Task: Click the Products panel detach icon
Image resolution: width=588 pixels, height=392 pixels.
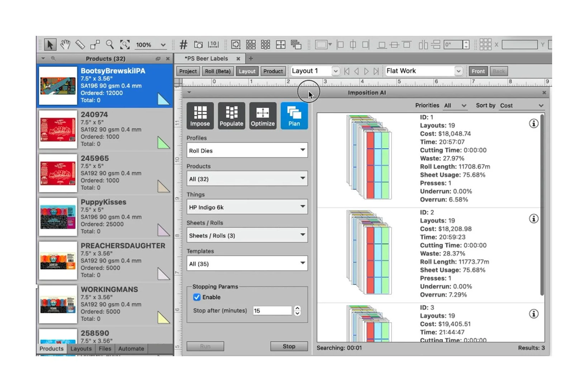Action: pos(158,58)
